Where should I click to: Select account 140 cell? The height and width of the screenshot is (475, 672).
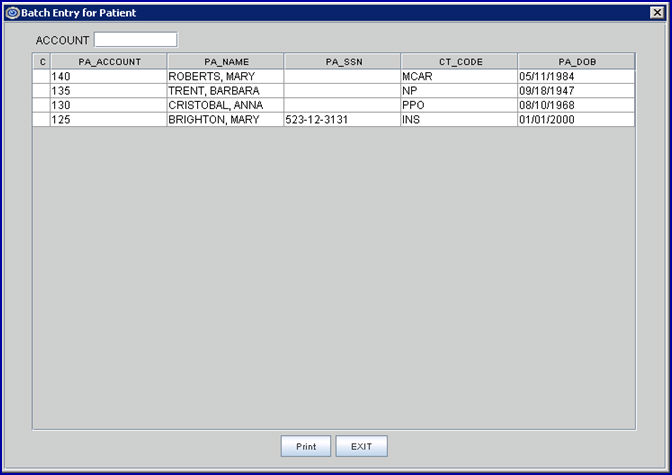pos(109,76)
